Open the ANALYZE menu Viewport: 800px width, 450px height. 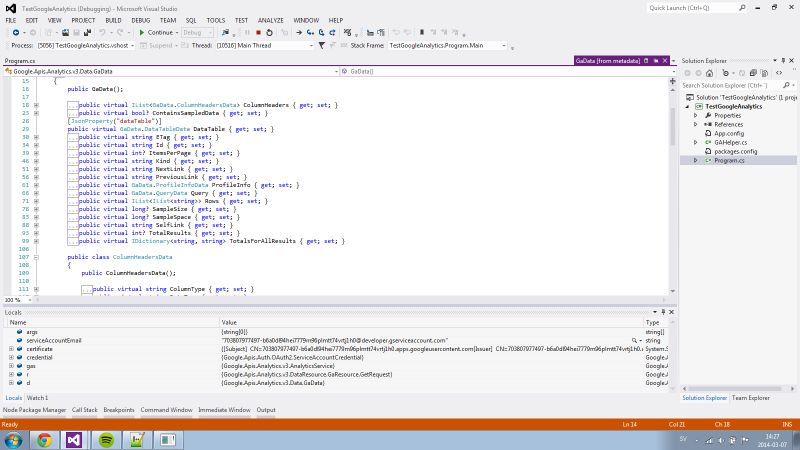coord(270,20)
